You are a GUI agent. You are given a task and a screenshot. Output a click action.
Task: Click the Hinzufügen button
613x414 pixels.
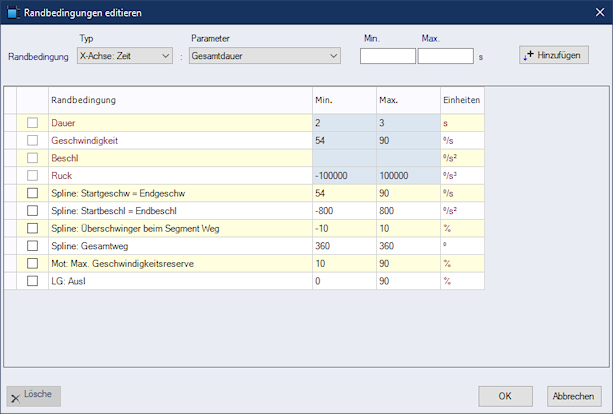tap(553, 55)
